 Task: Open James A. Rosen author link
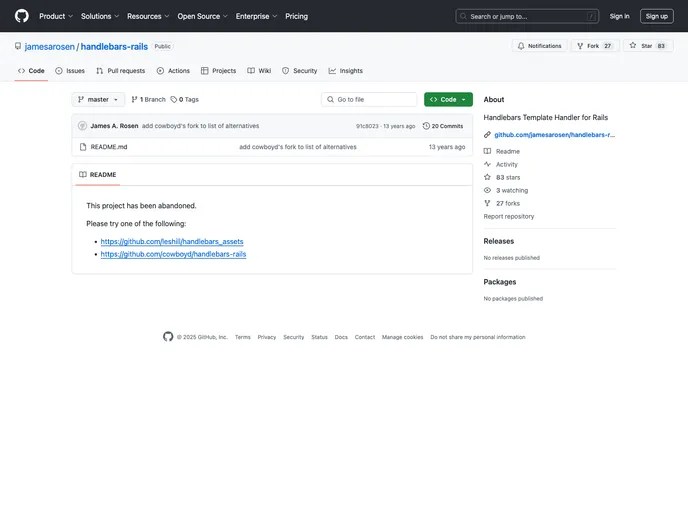point(114,126)
